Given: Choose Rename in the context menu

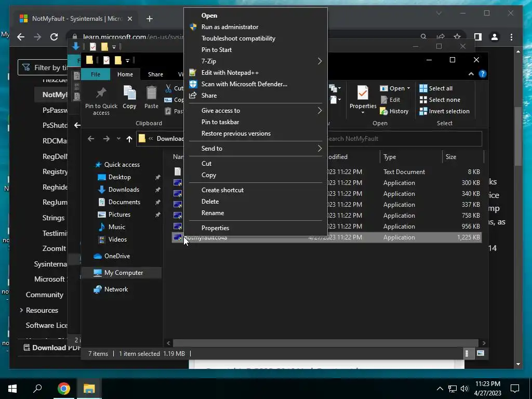Looking at the screenshot, I should click(x=212, y=213).
